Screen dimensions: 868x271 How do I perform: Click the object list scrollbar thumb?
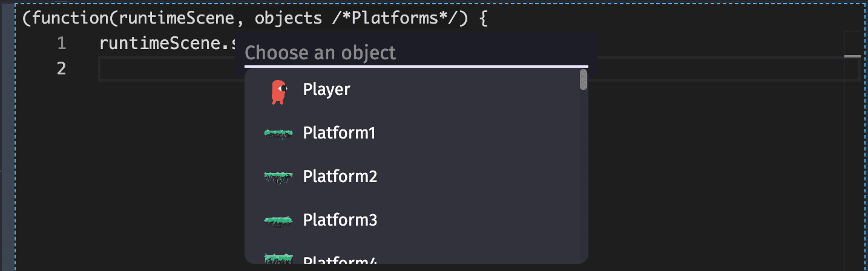tap(584, 80)
